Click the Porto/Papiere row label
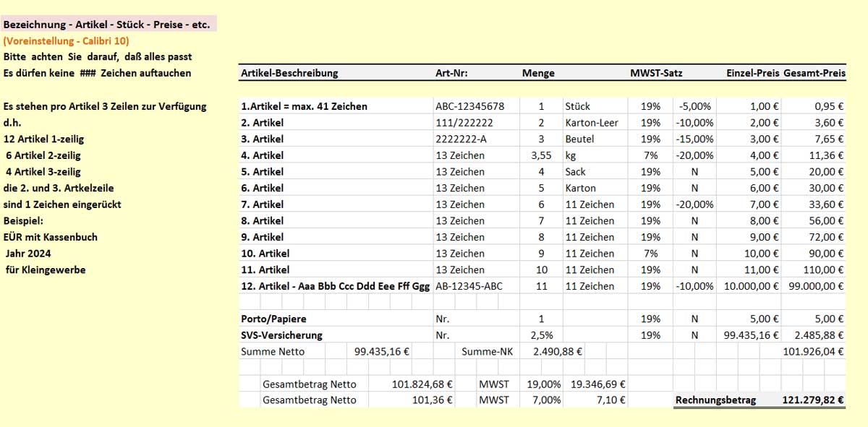The width and height of the screenshot is (868, 427). click(273, 319)
